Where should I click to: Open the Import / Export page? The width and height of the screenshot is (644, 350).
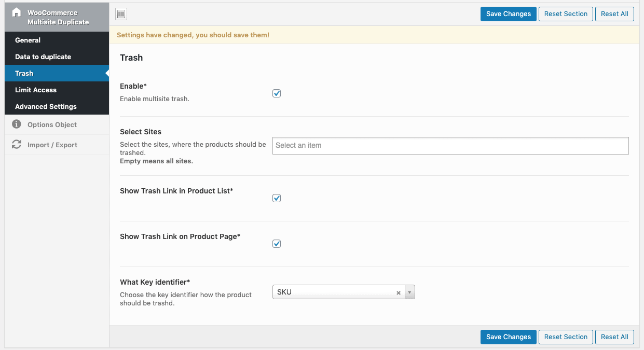pyautogui.click(x=52, y=145)
